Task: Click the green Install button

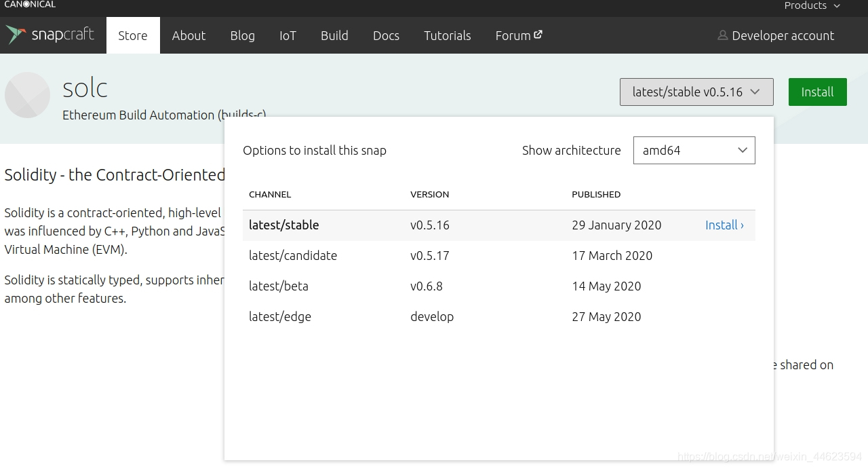Action: pyautogui.click(x=818, y=92)
